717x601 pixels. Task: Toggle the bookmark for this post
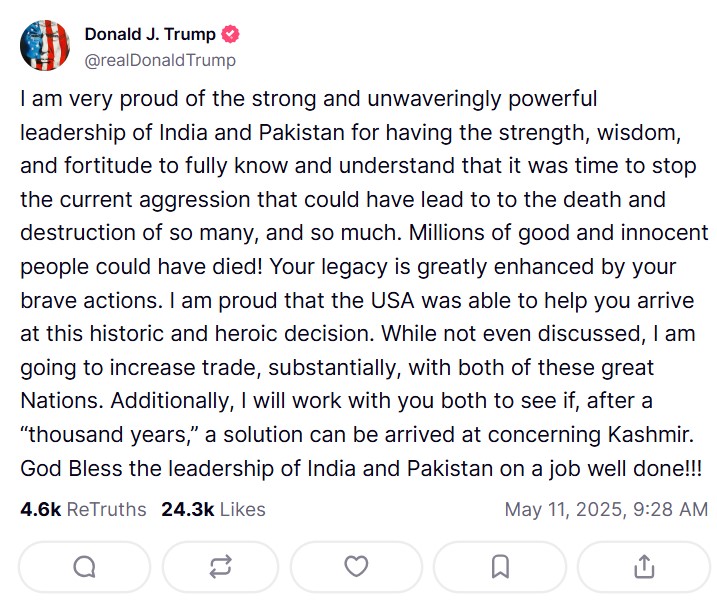click(500, 567)
